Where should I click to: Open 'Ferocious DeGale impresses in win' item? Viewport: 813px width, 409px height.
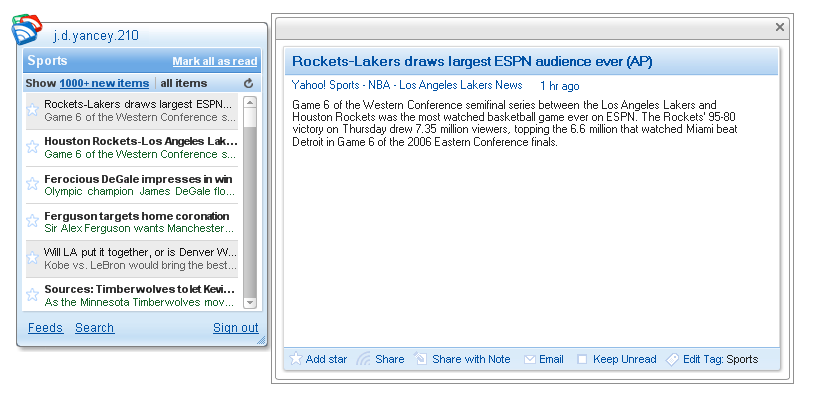(x=132, y=185)
